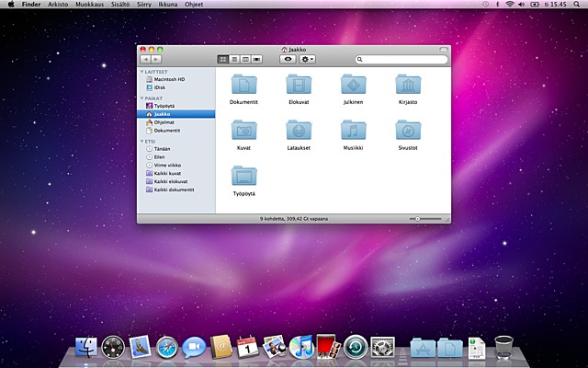The width and height of the screenshot is (588, 368).
Task: Launch Mail from the Dock
Action: coord(140,347)
